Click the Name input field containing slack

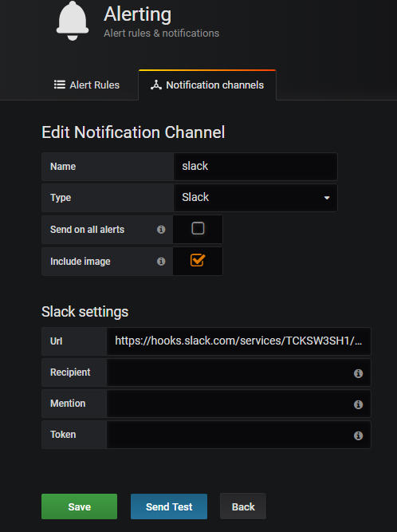point(255,167)
